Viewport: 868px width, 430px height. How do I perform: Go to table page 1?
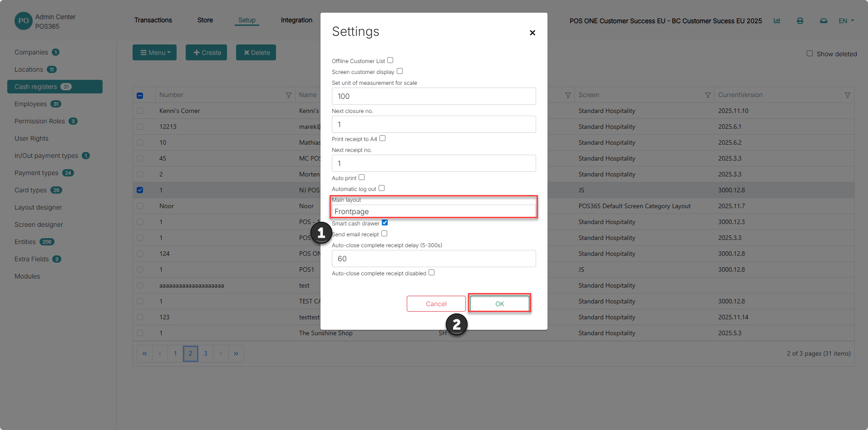click(x=175, y=353)
